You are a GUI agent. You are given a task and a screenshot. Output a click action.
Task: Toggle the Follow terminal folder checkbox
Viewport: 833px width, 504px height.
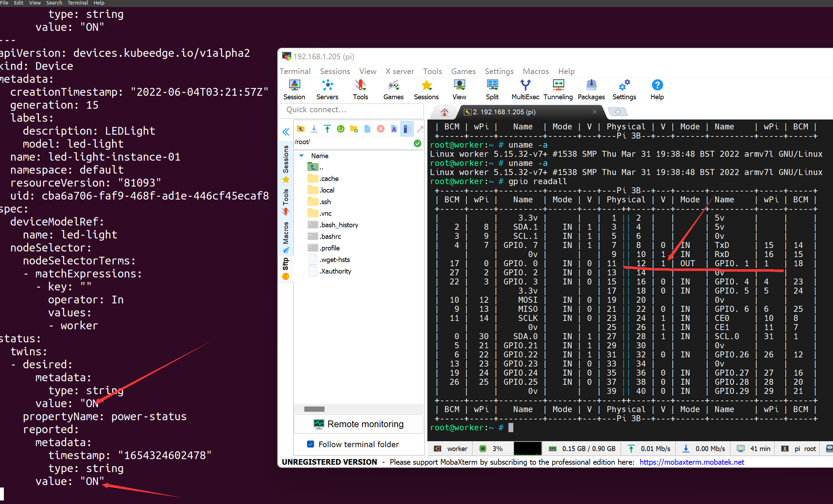(311, 444)
